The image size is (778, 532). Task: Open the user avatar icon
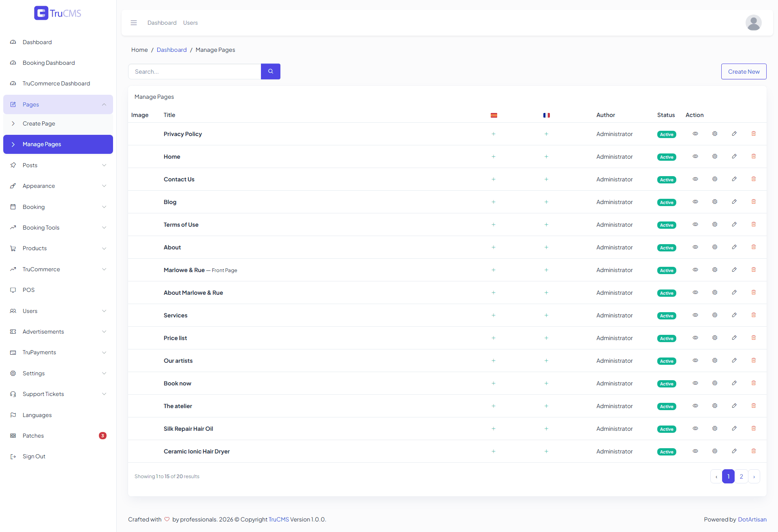point(754,23)
